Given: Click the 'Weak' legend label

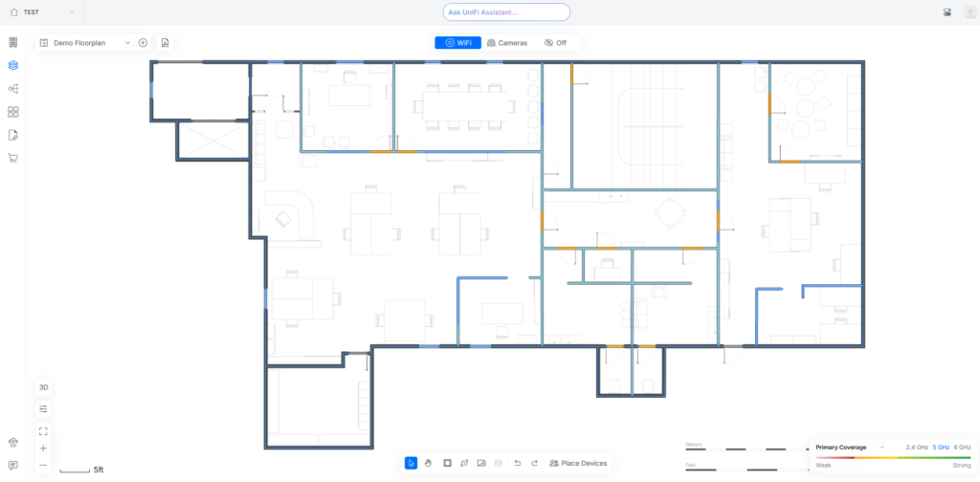Looking at the screenshot, I should (x=823, y=465).
